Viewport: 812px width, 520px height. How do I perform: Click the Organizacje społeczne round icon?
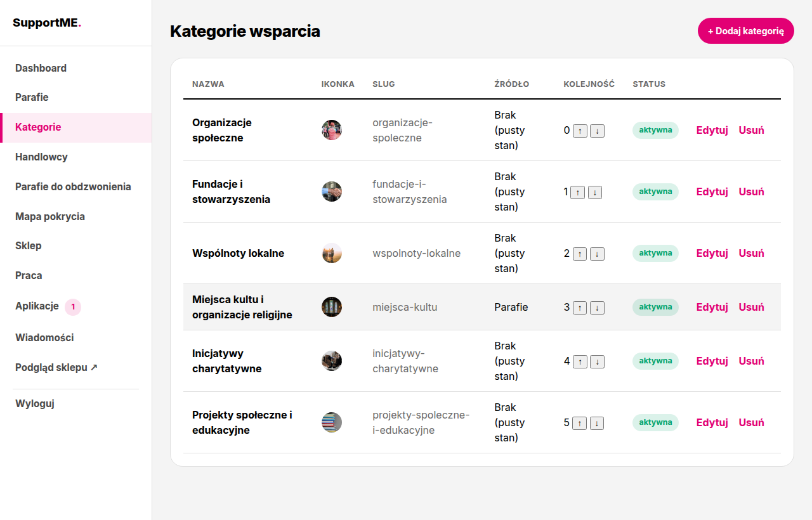pyautogui.click(x=332, y=130)
